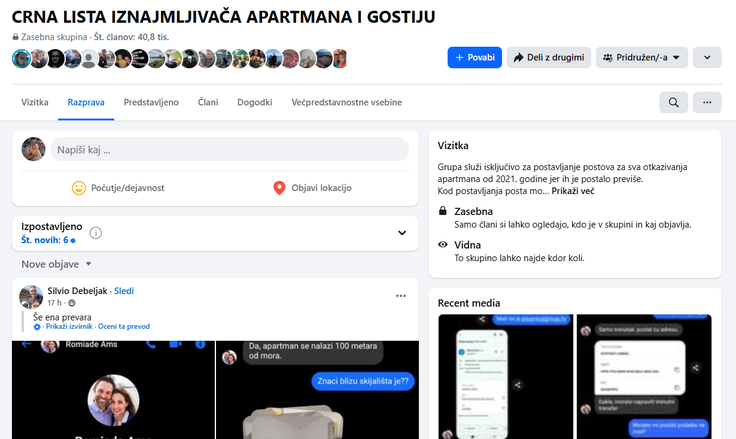Click the blue Povabi invite button

[475, 57]
